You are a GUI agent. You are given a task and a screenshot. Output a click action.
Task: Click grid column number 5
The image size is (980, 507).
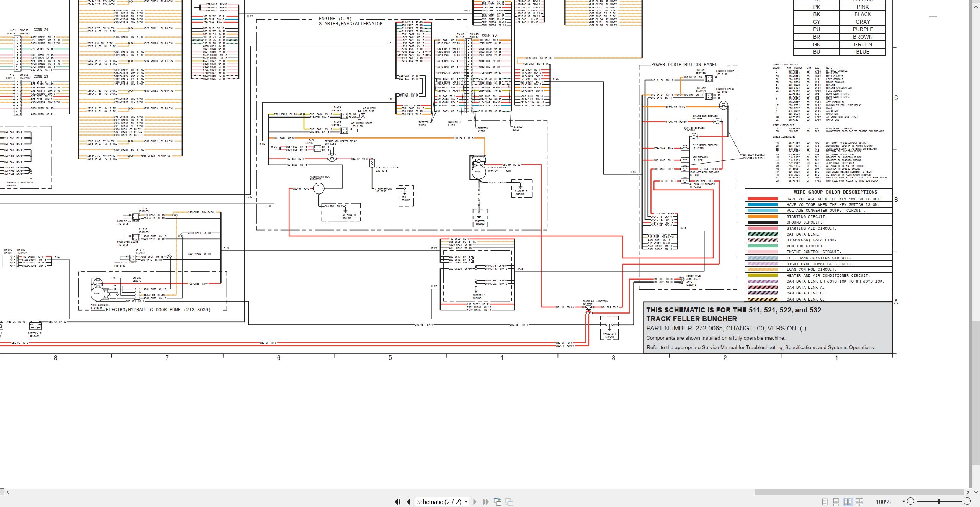point(390,358)
